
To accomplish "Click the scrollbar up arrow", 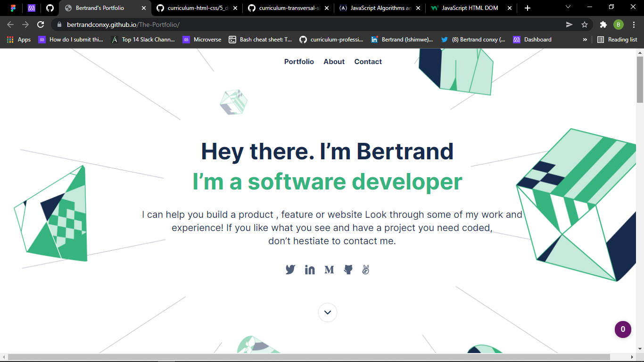I will pos(640,52).
